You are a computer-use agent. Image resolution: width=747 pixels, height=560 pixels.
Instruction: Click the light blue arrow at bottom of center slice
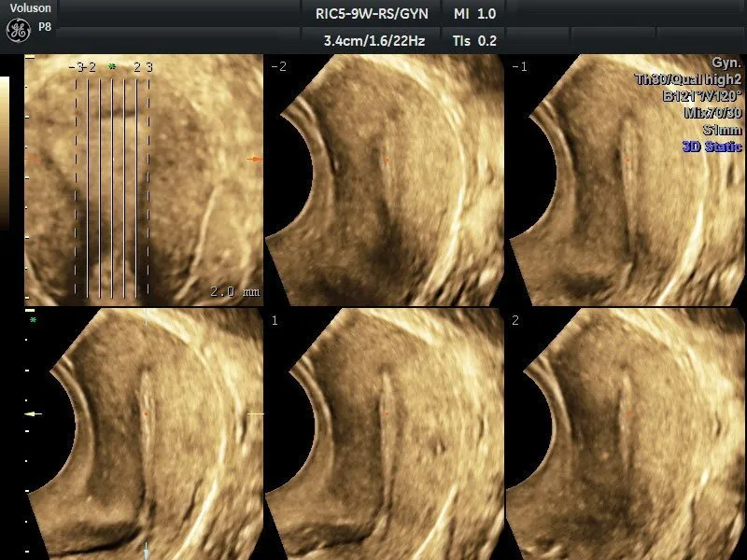click(x=147, y=547)
